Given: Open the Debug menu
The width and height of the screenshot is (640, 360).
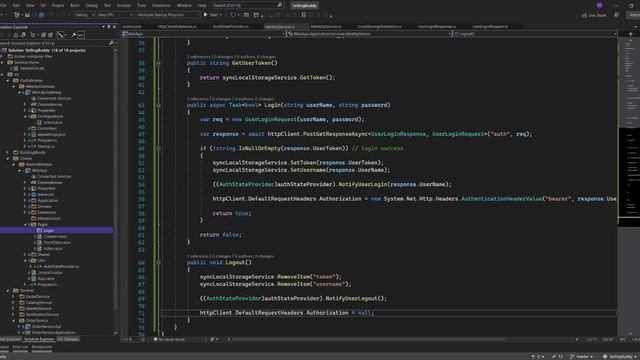Looking at the screenshot, I should pos(91,5).
